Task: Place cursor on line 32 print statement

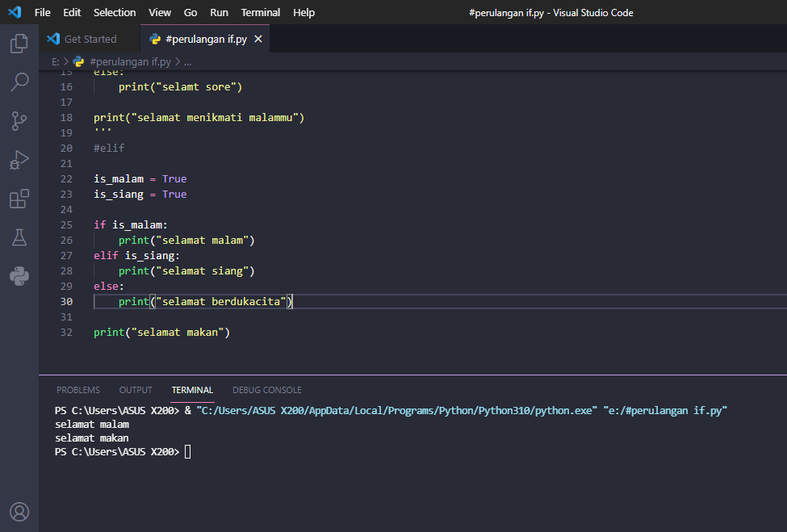Action: coord(161,332)
